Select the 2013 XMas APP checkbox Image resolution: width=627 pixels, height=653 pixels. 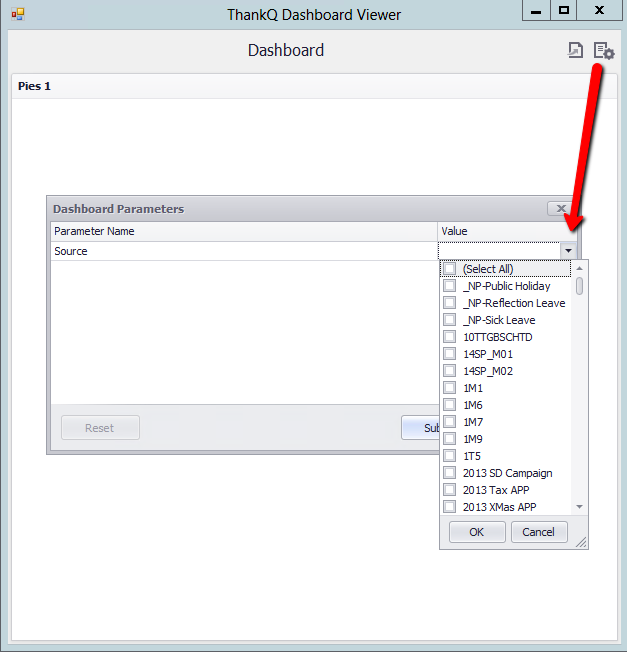450,507
